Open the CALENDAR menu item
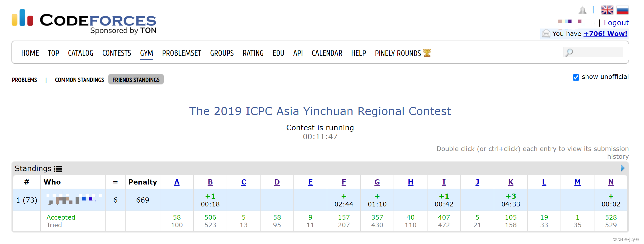 (x=327, y=53)
